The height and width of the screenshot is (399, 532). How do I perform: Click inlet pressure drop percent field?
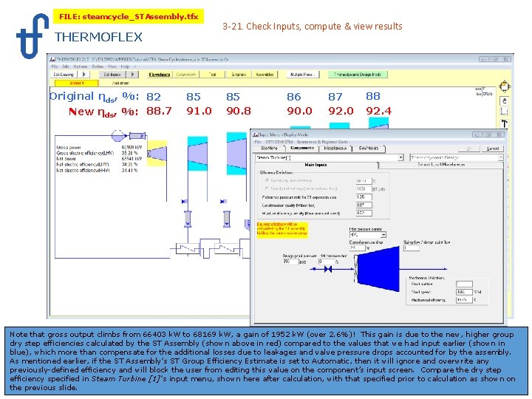coord(327,262)
